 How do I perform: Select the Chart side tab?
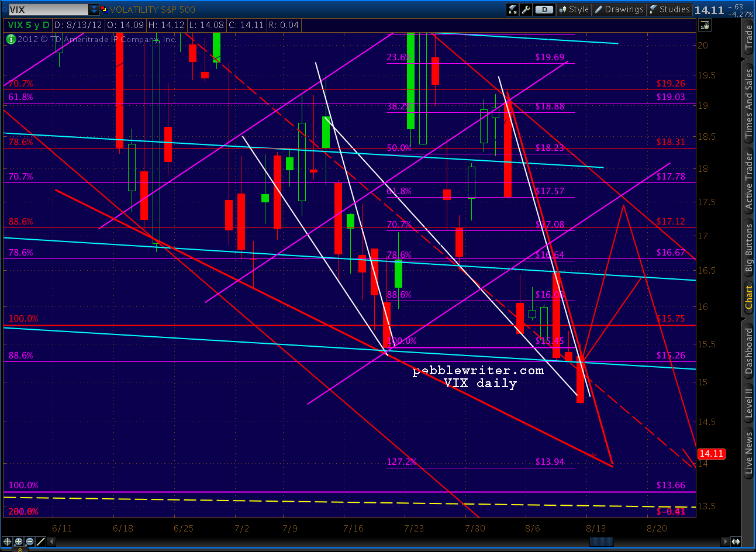pos(749,298)
